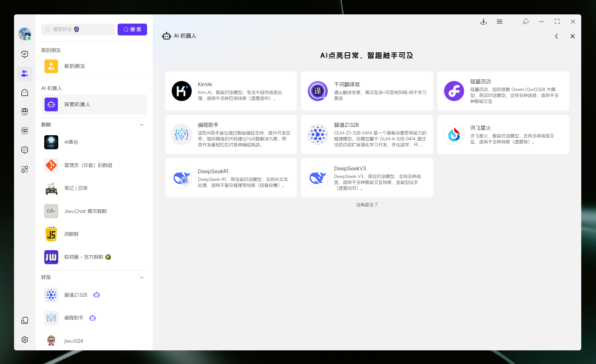Click the 讯飞星火 flame logo

coord(454,134)
